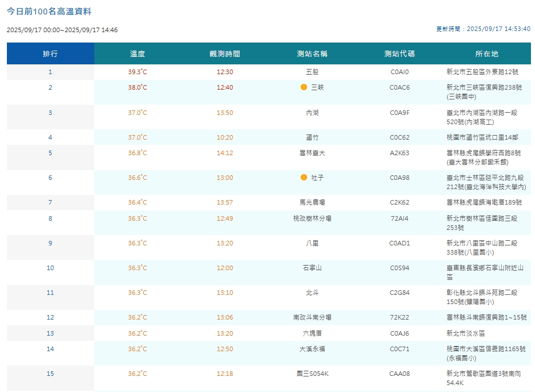Image resolution: width=535 pixels, height=392 pixels.
Task: Click station code C0S94
Action: click(x=399, y=268)
